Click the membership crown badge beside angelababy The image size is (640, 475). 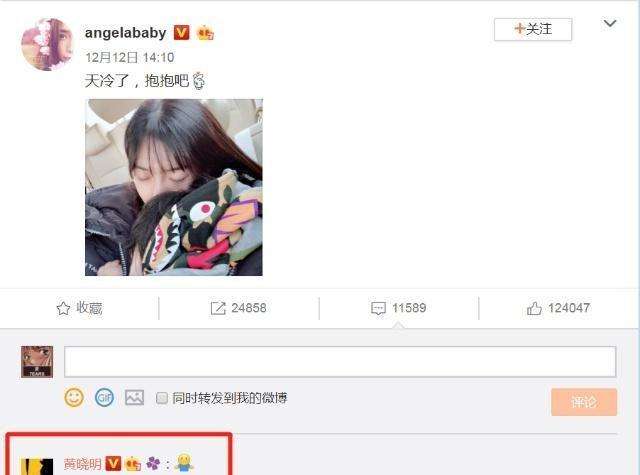click(205, 33)
